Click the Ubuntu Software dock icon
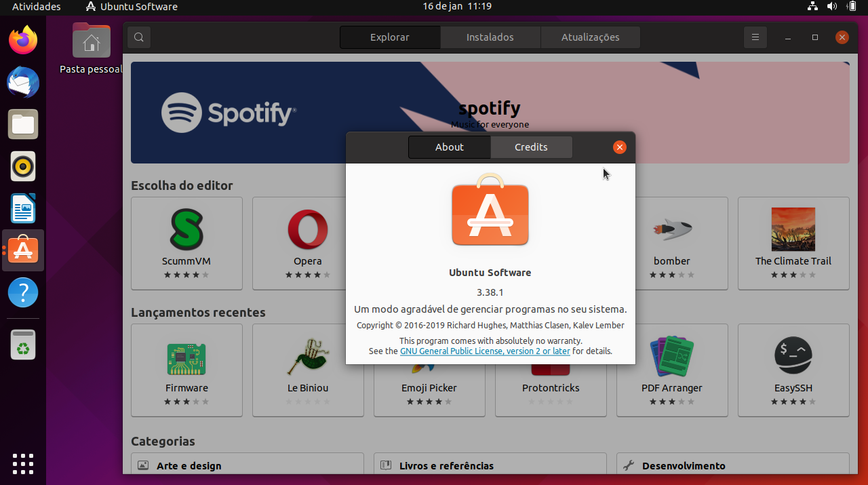The width and height of the screenshot is (868, 485). (23, 250)
